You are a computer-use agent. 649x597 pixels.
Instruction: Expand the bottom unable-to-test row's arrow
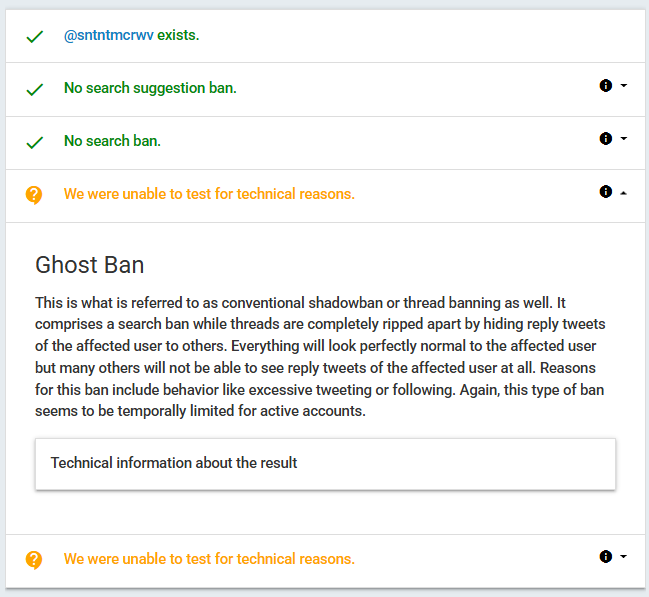tap(623, 557)
